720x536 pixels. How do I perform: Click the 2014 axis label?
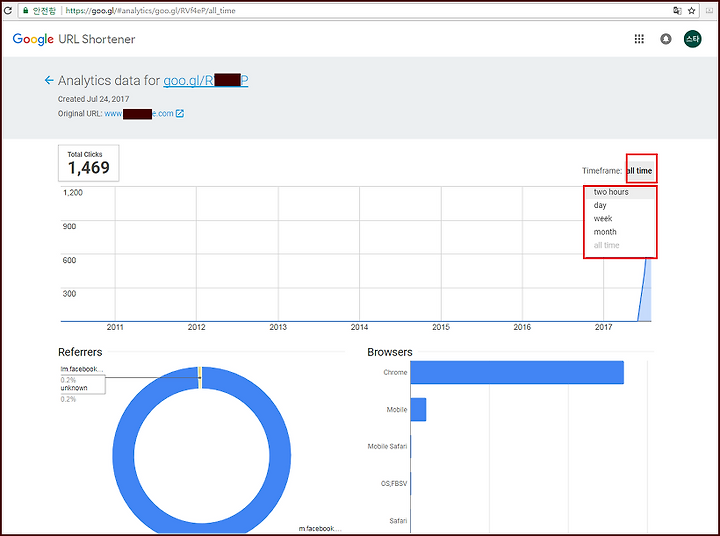tap(360, 327)
